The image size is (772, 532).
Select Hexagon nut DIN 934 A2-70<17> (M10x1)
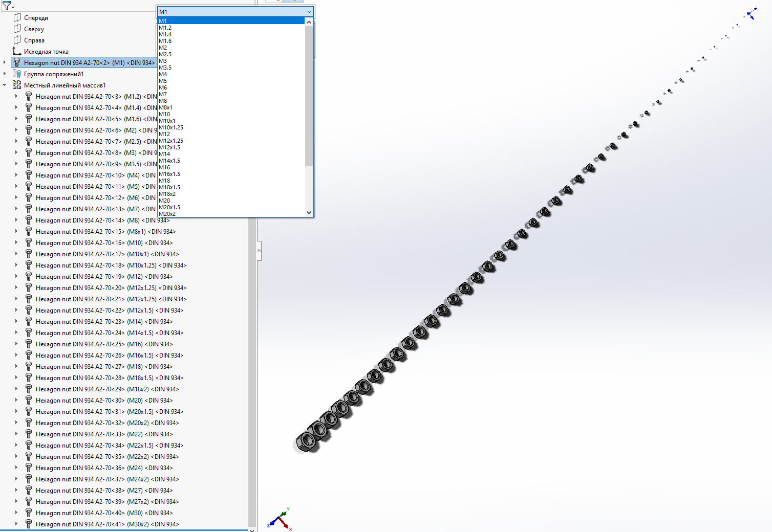[108, 254]
